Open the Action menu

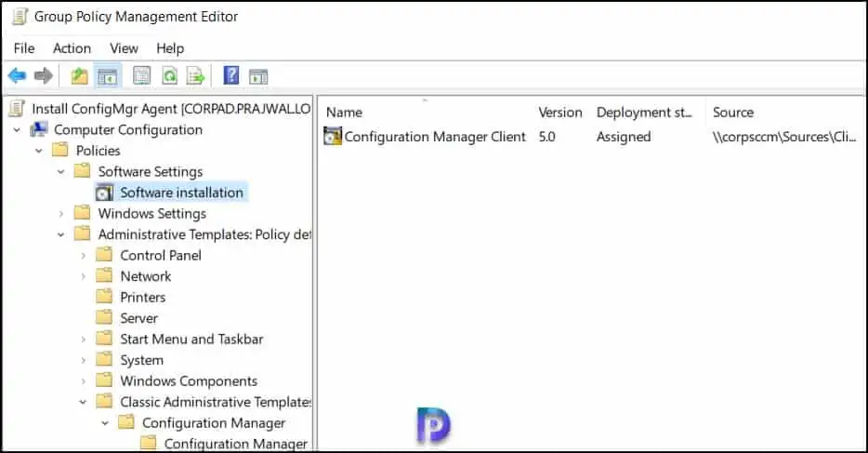[72, 48]
